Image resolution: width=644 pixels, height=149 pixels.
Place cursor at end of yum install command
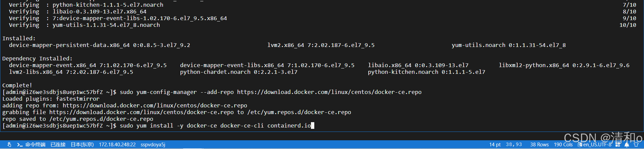click(313, 126)
